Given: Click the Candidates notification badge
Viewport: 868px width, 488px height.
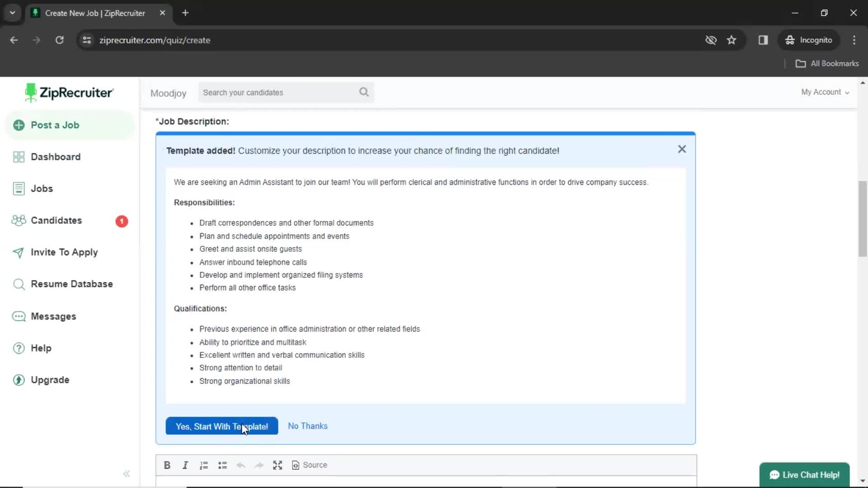Looking at the screenshot, I should 122,221.
